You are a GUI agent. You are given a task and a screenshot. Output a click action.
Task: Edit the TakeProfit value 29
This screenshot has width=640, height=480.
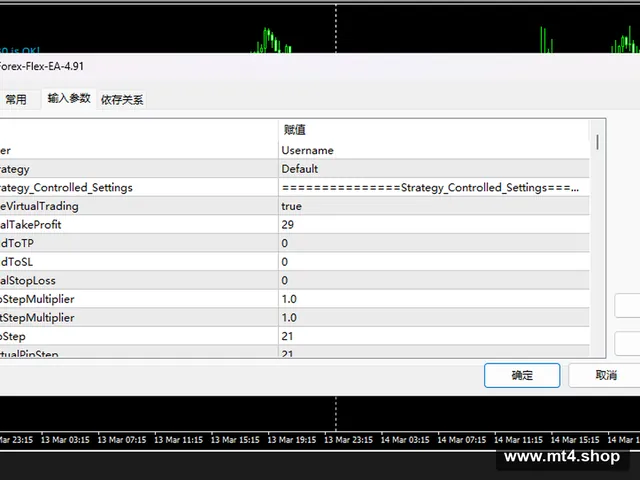click(x=434, y=224)
